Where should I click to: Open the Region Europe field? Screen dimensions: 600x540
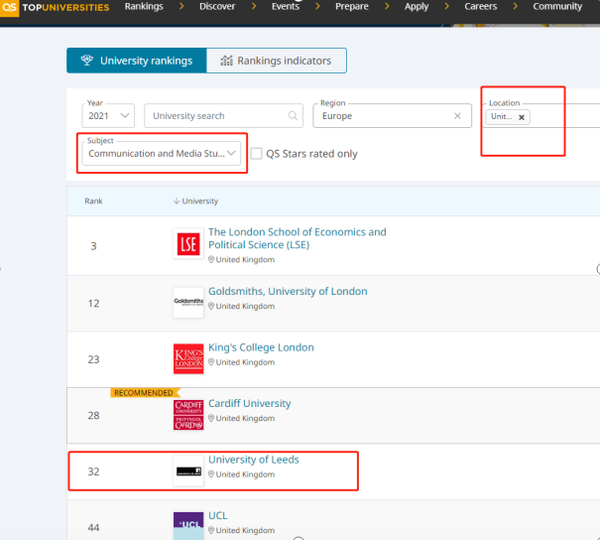pyautogui.click(x=392, y=116)
